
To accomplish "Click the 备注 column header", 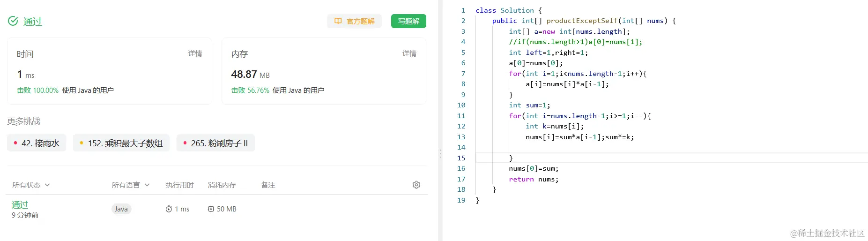I will click(x=268, y=185).
